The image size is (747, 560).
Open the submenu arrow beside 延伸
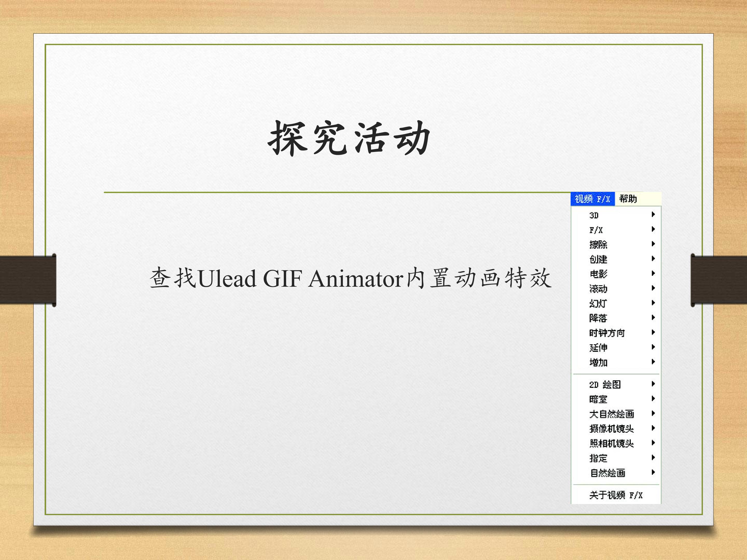coord(653,347)
